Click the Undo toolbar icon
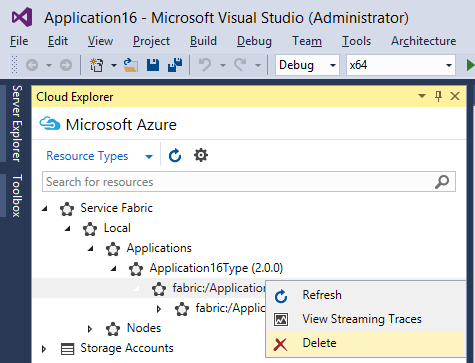The height and width of the screenshot is (363, 475). 205,65
